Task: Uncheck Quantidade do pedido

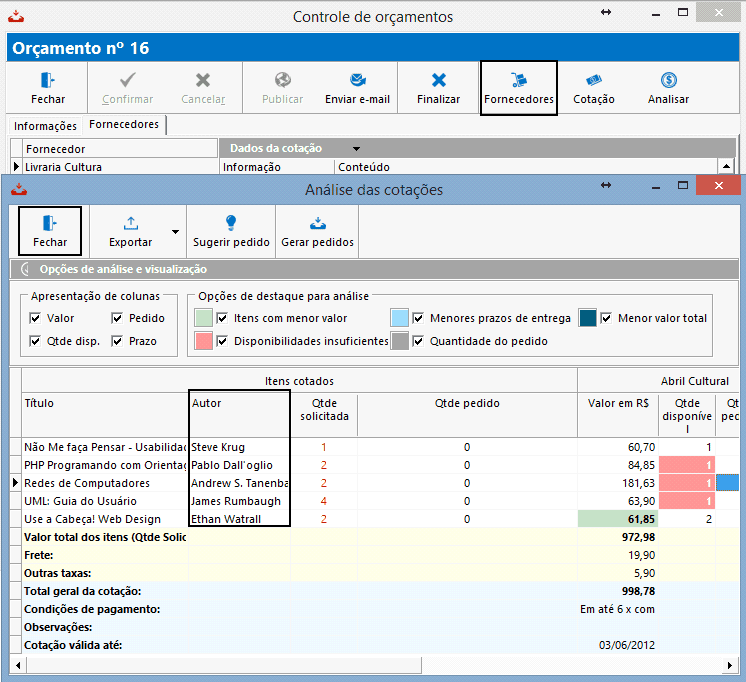Action: coord(418,341)
